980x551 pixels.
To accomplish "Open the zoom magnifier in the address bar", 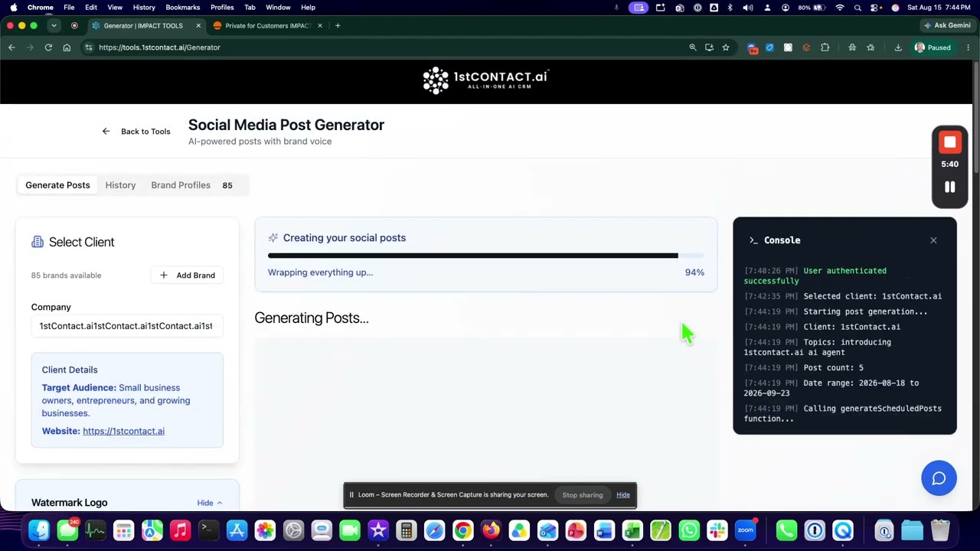I will [x=693, y=47].
